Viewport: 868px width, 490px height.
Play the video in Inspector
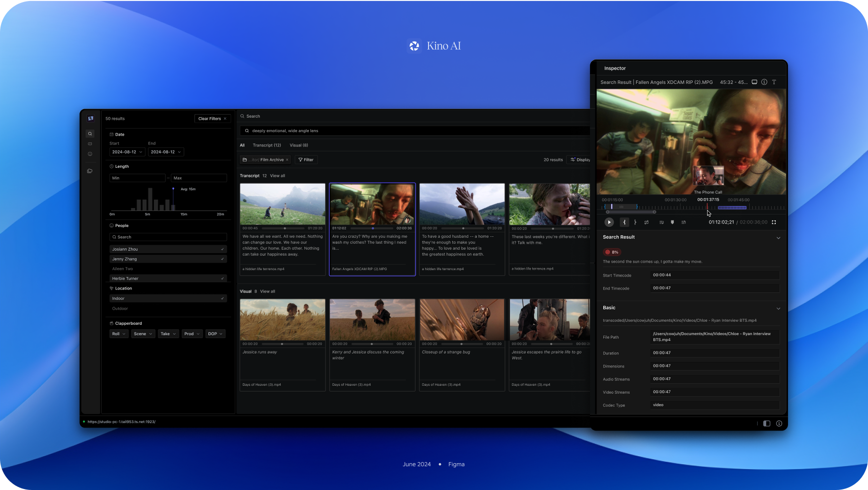pos(609,222)
